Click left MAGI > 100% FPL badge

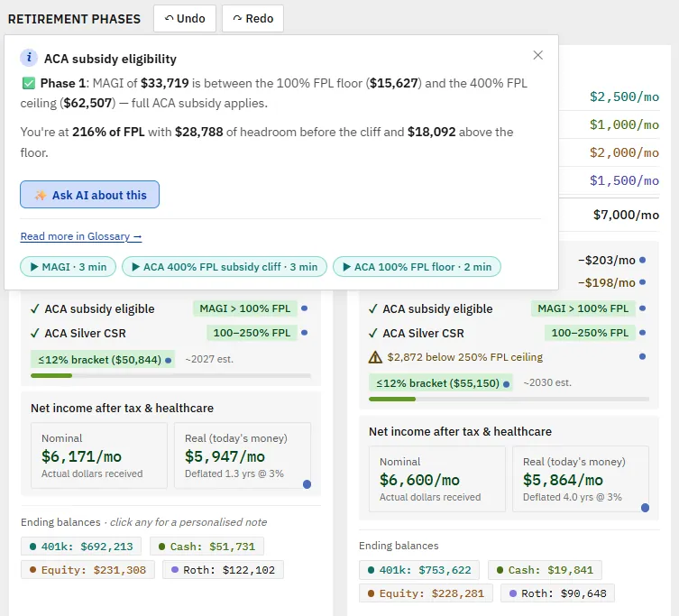point(244,308)
